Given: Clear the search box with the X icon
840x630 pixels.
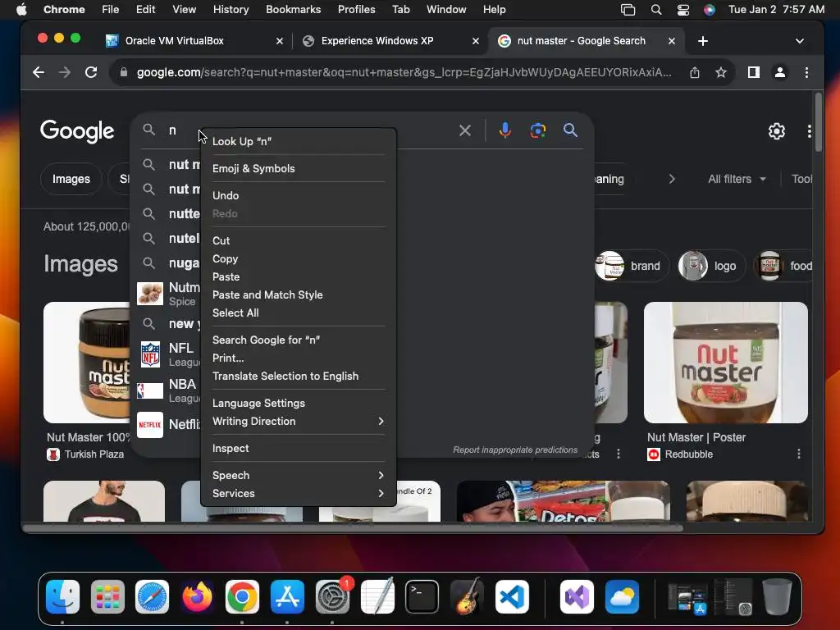Looking at the screenshot, I should point(465,130).
